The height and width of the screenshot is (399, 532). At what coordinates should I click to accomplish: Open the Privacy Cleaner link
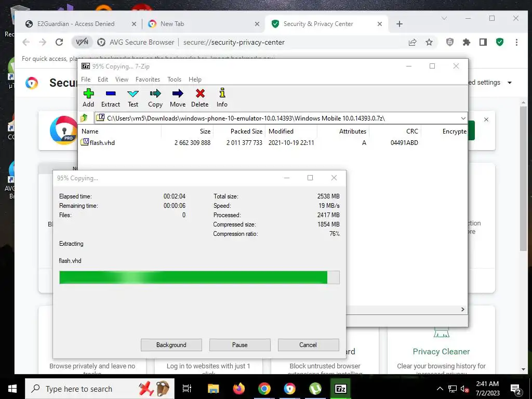pyautogui.click(x=441, y=352)
